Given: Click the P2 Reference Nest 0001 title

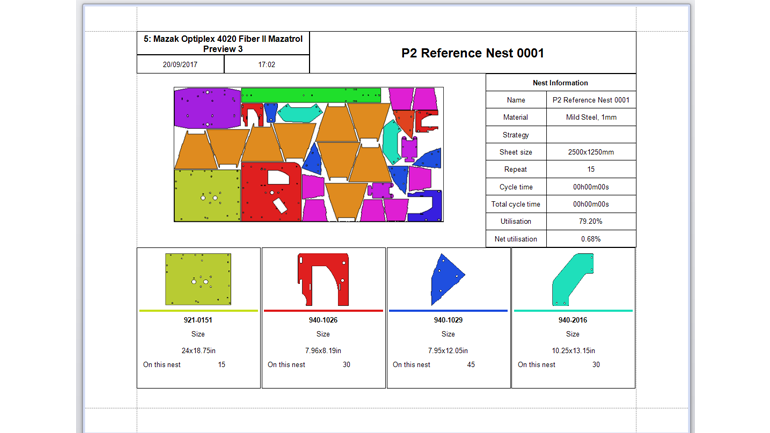Looking at the screenshot, I should tap(472, 52).
